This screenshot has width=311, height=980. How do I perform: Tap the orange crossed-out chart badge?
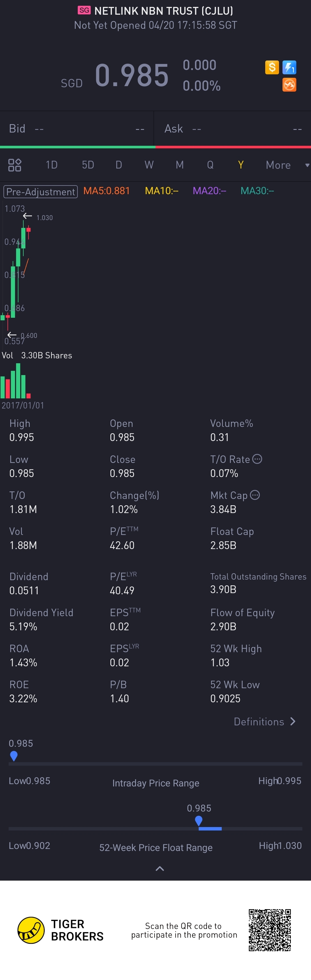point(289,85)
